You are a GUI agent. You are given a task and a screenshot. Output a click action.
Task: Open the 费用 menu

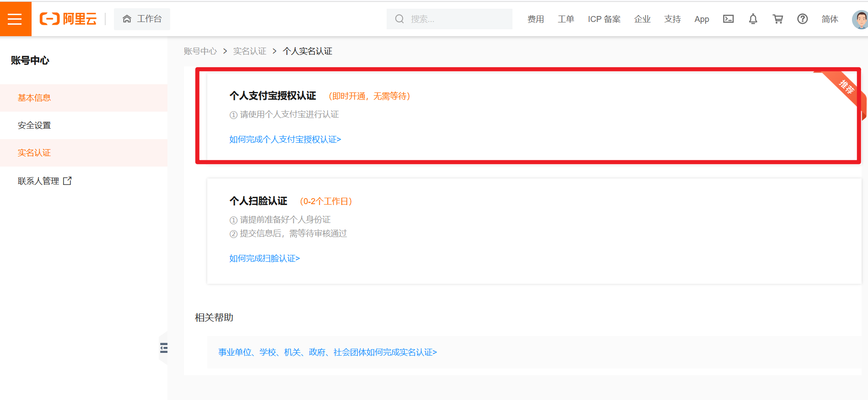click(x=535, y=19)
